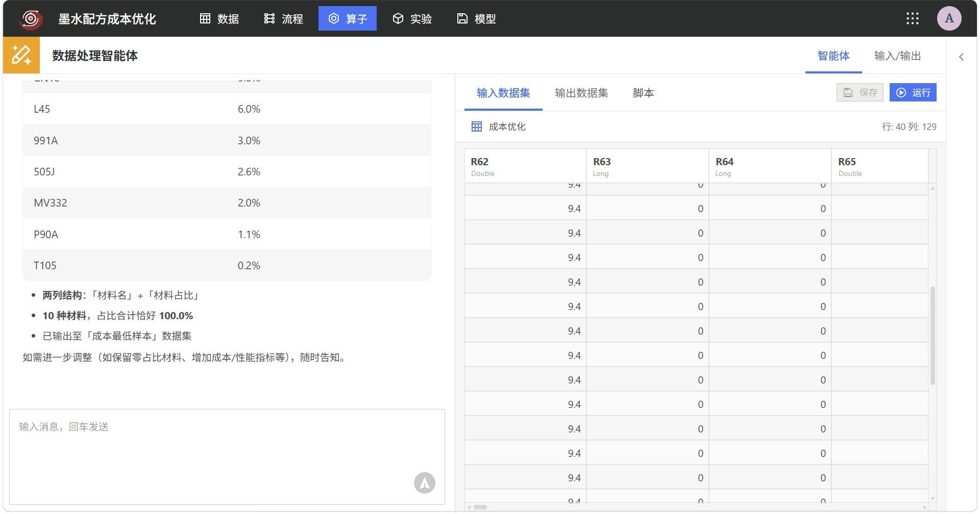This screenshot has height=514, width=980.
Task: Select the 输入数据集 tab
Action: click(x=503, y=93)
